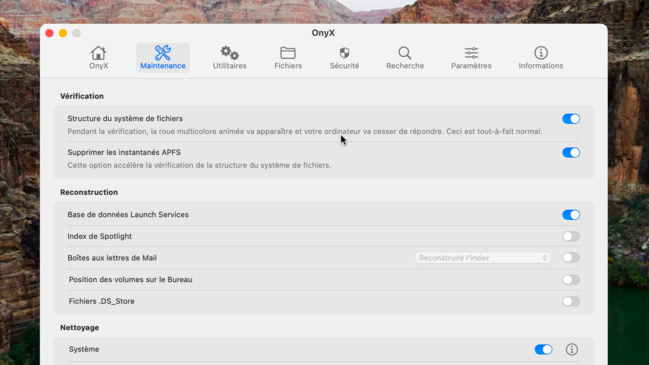Click the Recherche tab label
The width and height of the screenshot is (649, 365).
(405, 66)
